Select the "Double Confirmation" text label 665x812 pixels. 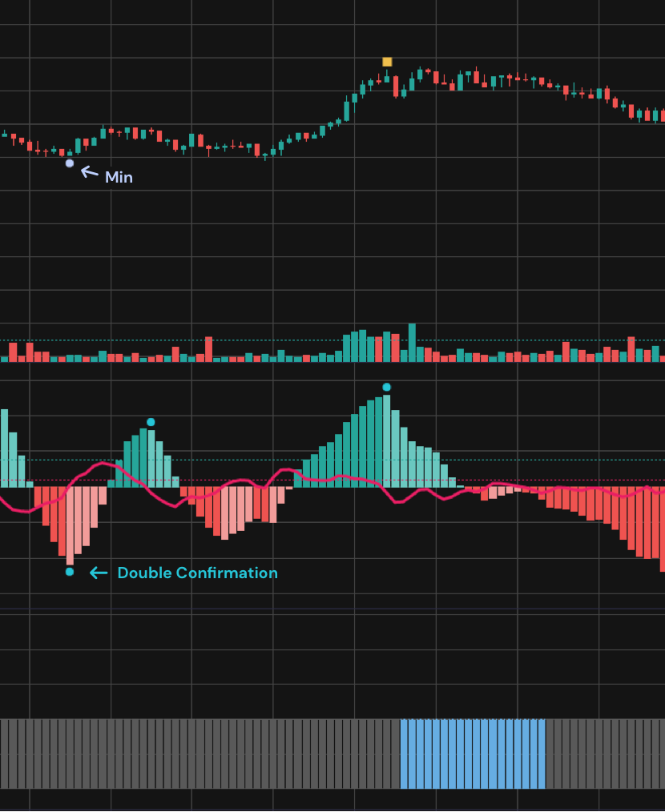point(197,573)
